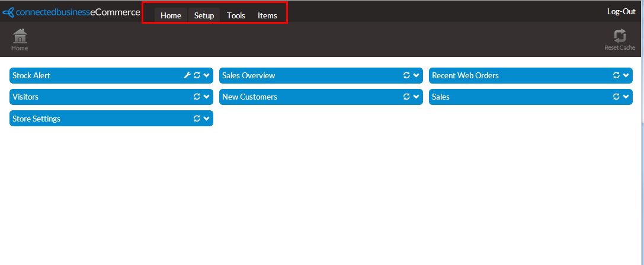
Task: Refresh the New Customers widget
Action: [406, 97]
